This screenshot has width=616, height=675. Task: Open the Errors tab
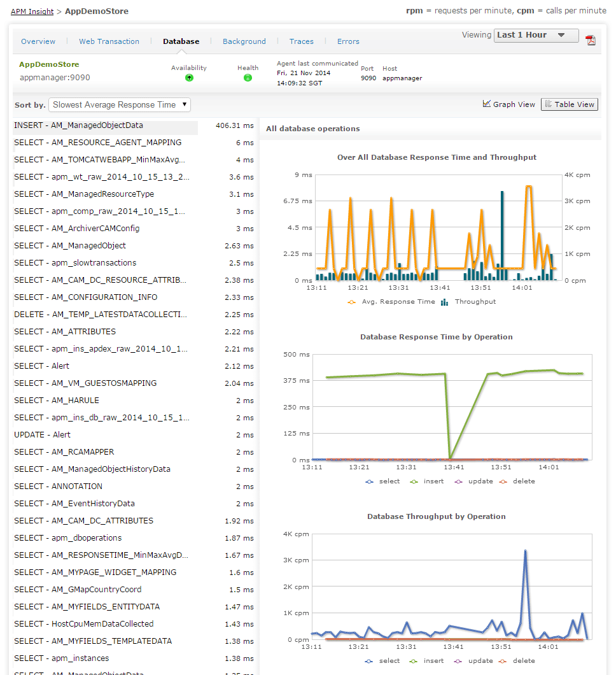348,41
